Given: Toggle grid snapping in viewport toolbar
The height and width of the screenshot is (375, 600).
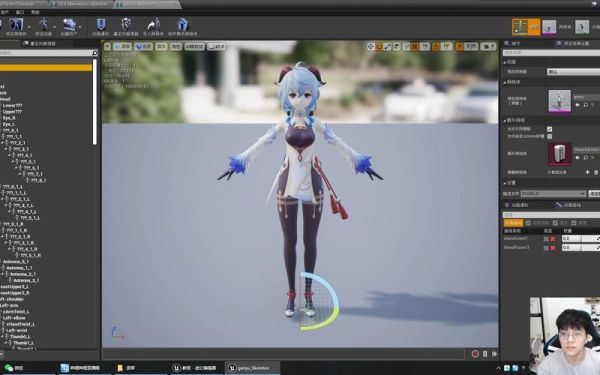Looking at the screenshot, I should coord(415,46).
